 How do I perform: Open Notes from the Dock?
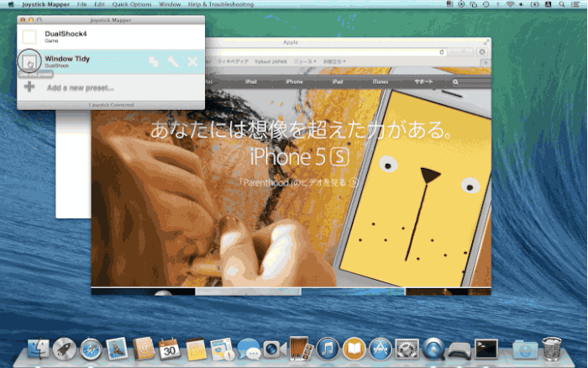tap(196, 349)
